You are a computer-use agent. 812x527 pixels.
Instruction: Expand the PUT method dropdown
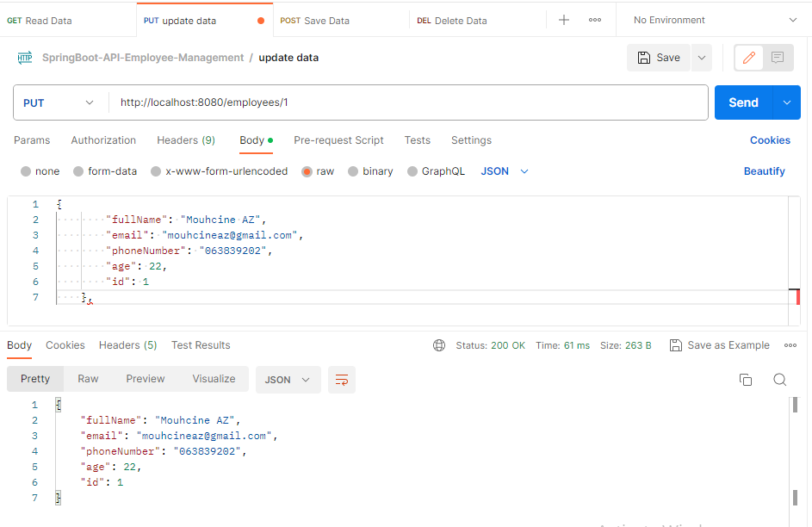click(59, 102)
